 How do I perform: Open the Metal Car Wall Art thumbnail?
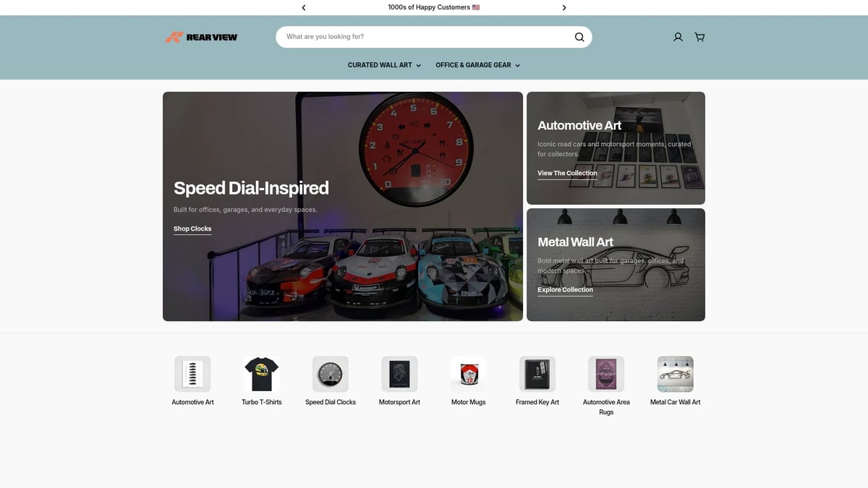click(x=675, y=374)
